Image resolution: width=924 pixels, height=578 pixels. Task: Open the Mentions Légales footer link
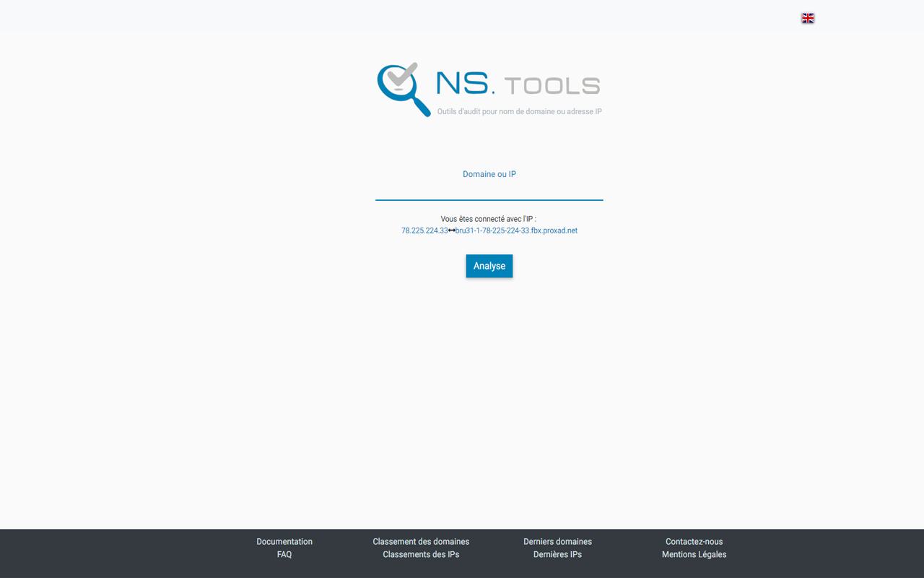click(694, 554)
